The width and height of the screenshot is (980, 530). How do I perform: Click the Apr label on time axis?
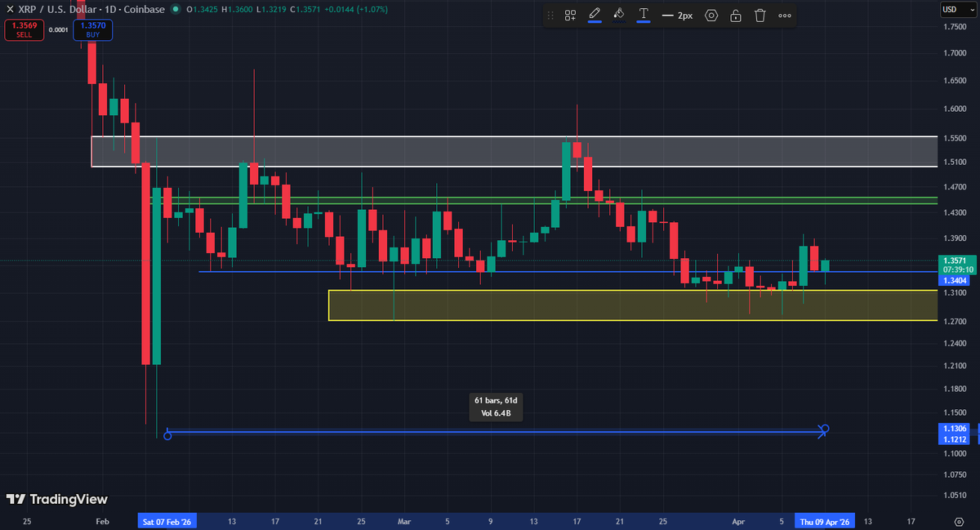(739, 520)
